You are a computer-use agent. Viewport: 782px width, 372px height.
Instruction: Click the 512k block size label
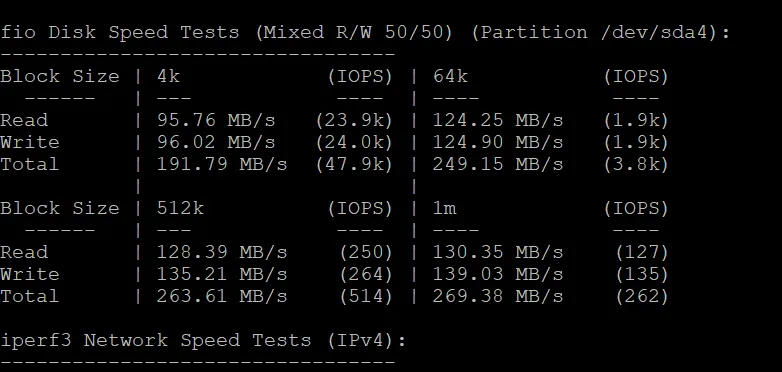[x=180, y=208]
